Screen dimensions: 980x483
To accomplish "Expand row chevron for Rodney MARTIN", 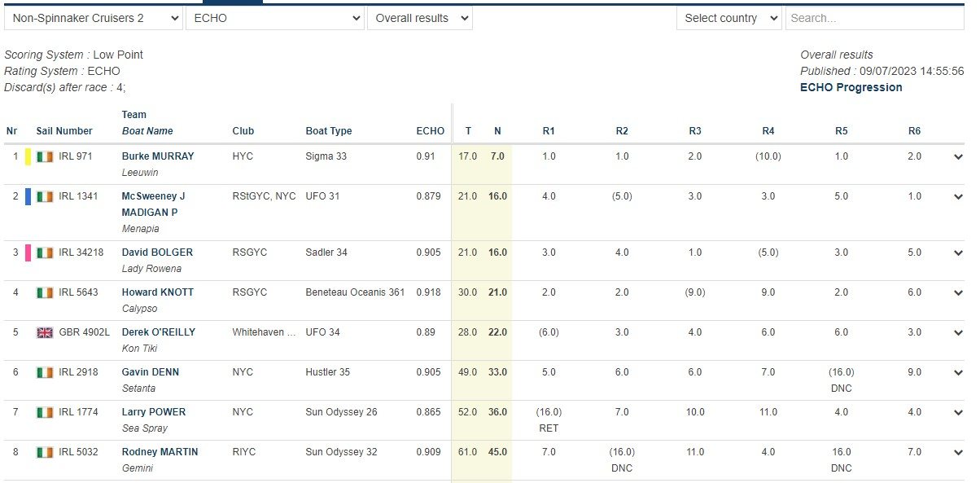I will 957,453.
